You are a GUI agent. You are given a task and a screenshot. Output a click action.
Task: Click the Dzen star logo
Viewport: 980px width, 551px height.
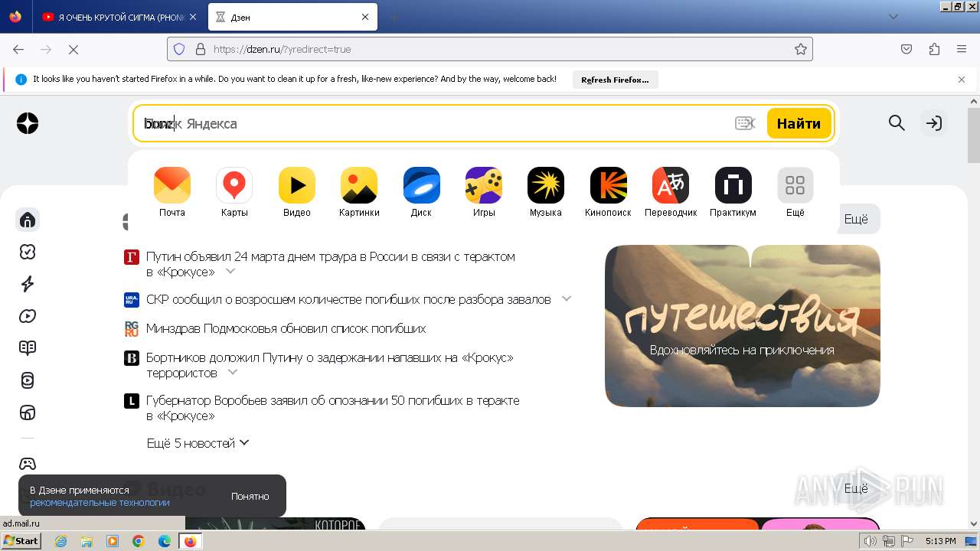pyautogui.click(x=28, y=123)
